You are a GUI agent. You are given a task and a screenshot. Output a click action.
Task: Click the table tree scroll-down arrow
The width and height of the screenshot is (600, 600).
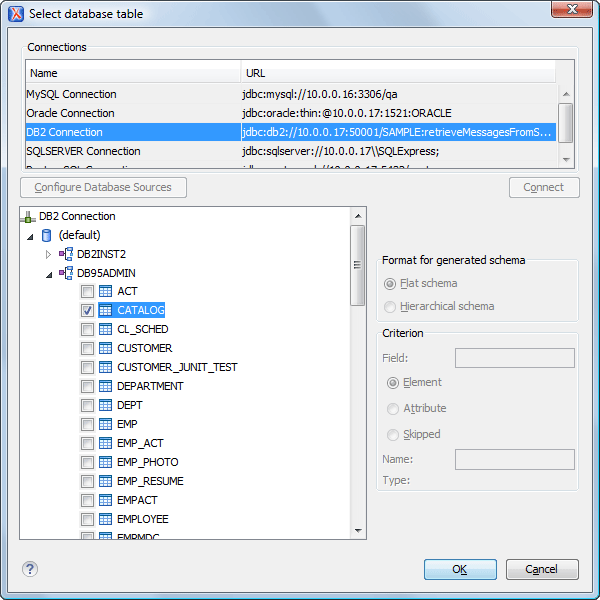pos(358,531)
